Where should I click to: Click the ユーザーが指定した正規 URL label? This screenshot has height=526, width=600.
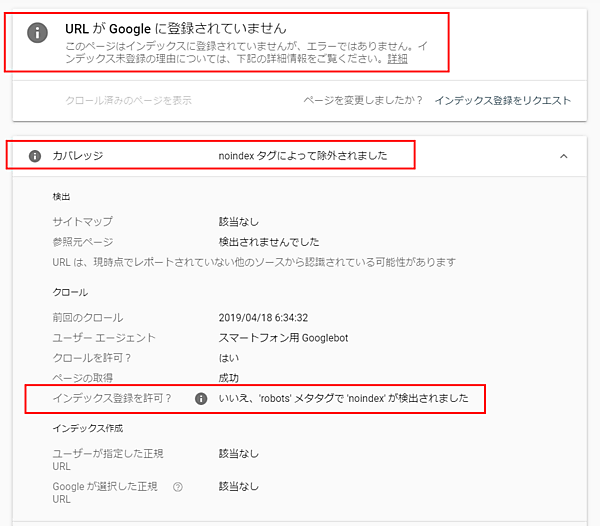[108, 460]
